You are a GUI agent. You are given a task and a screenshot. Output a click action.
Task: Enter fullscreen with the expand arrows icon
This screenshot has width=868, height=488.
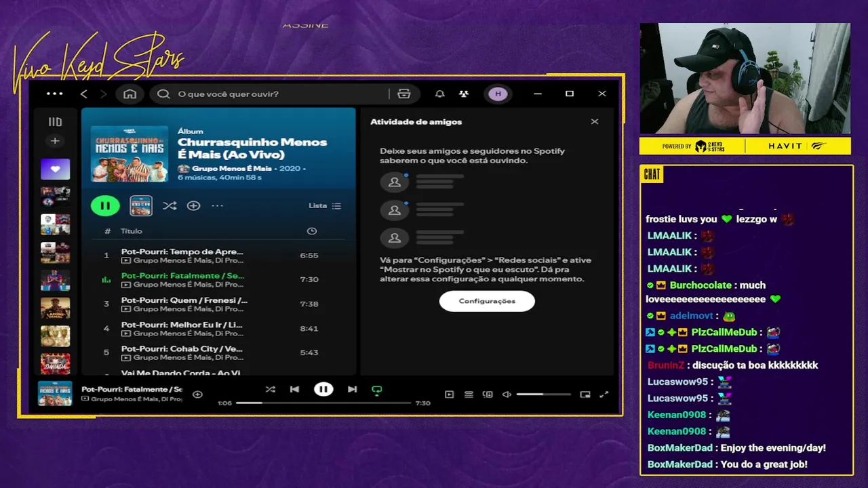click(604, 394)
